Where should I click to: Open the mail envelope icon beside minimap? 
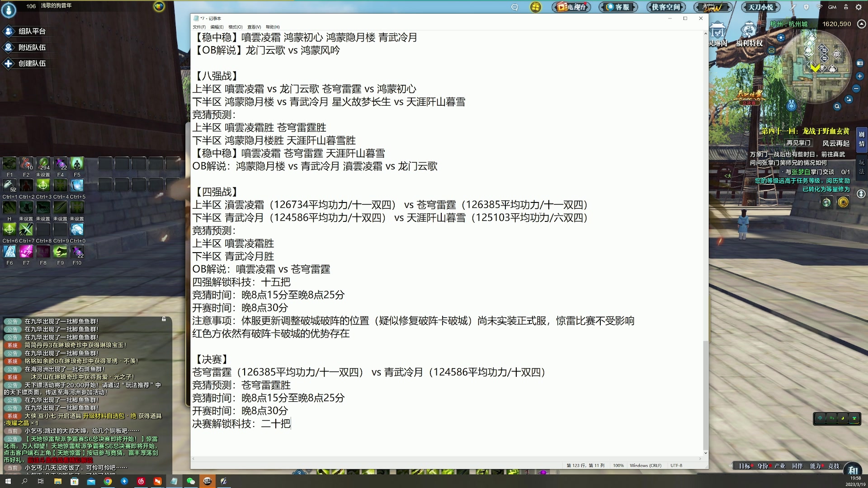(771, 50)
